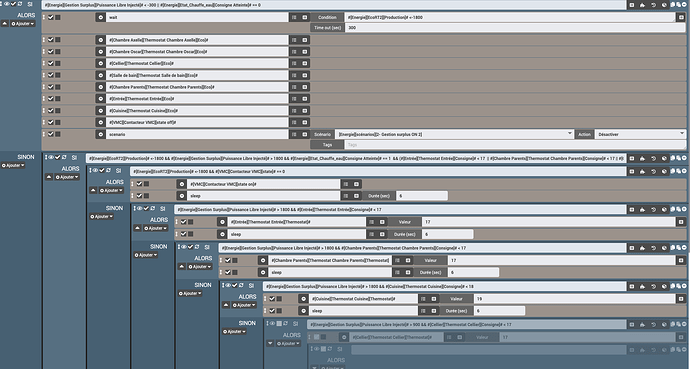Screen dimensions: 690x369
Task: Collapse ALORS of the Cuisine Consigne block
Action: coord(226,305)
